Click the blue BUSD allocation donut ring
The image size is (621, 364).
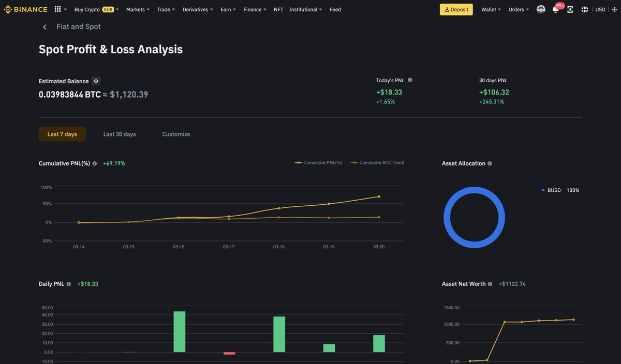coord(448,218)
